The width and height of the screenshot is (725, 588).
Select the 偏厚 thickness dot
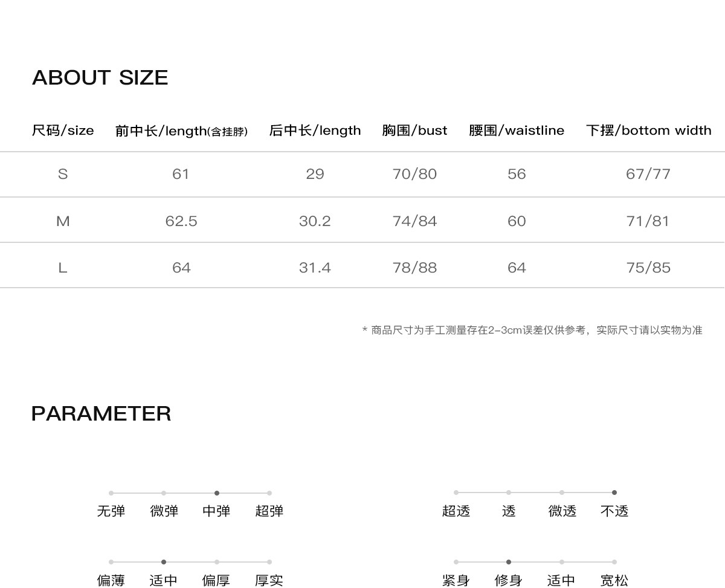point(217,562)
